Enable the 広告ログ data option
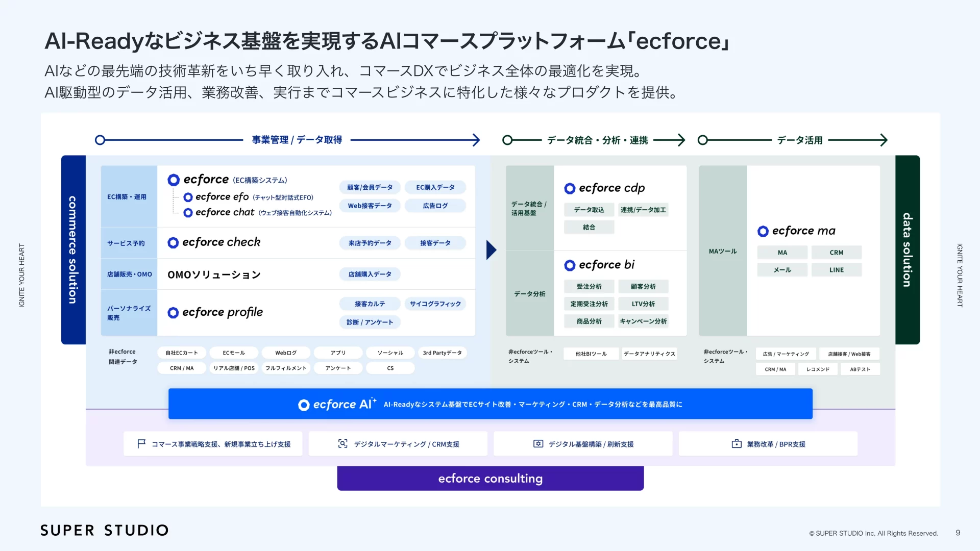The height and width of the screenshot is (551, 980). (435, 206)
